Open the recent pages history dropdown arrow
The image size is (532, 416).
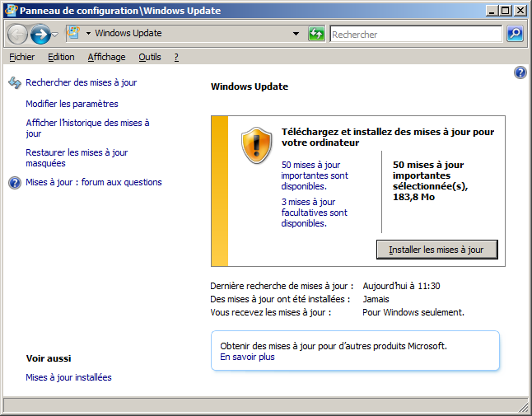(x=55, y=35)
